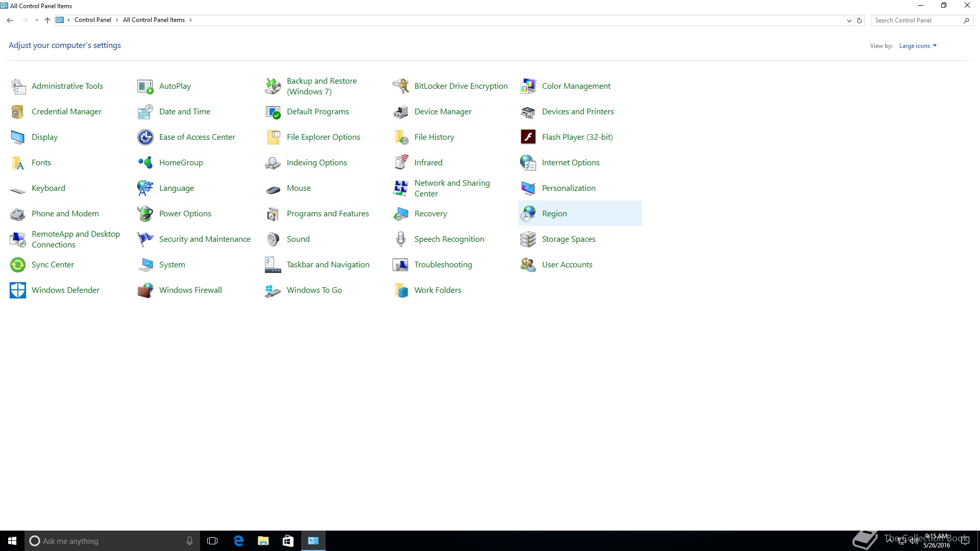Click the Troubleshooting link
The image size is (980, 551).
[443, 265]
